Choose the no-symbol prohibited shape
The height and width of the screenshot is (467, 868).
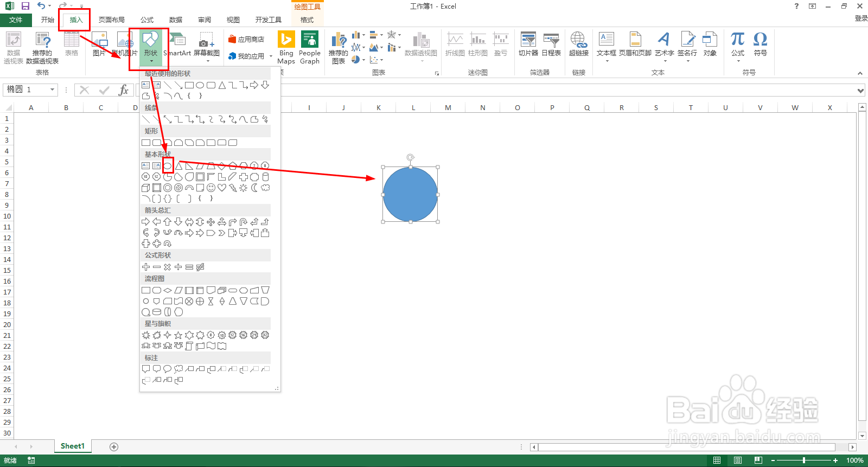click(178, 188)
